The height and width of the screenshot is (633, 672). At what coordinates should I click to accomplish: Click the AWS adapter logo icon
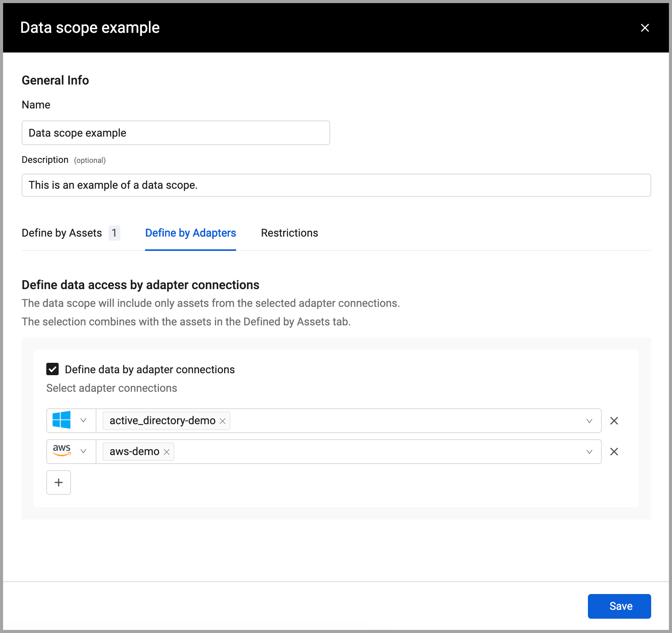coord(62,451)
